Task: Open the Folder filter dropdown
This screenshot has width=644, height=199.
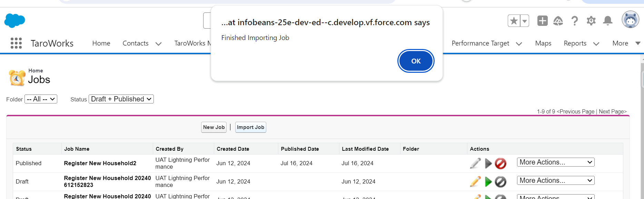Action: (41, 99)
